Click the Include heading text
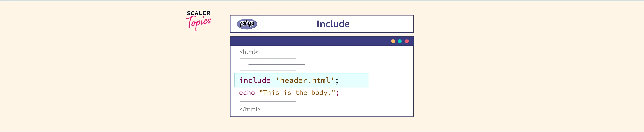644x132 pixels. coord(333,24)
